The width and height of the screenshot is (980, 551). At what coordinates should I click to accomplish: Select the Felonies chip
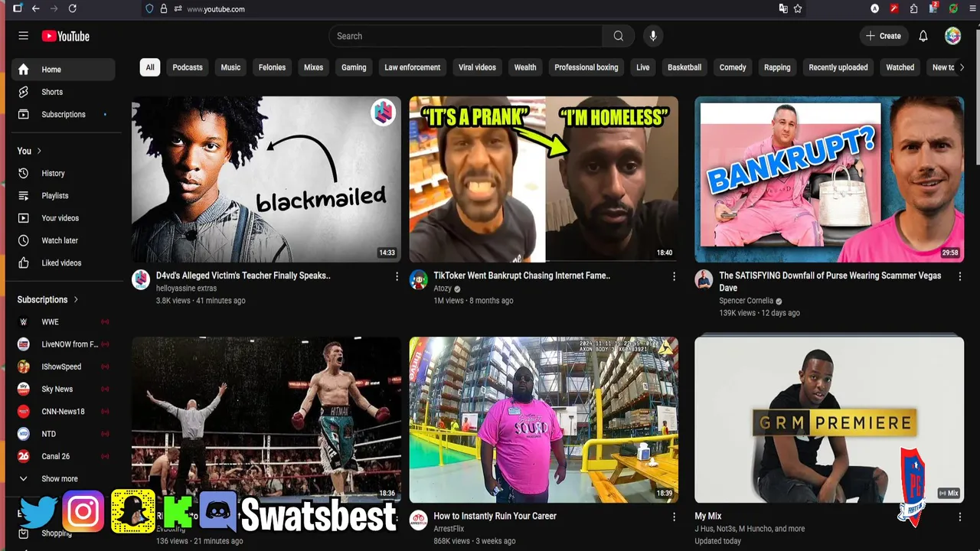[x=272, y=67]
